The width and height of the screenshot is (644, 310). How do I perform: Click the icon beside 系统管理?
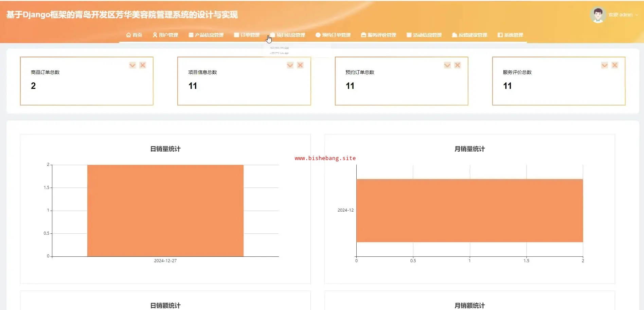500,35
